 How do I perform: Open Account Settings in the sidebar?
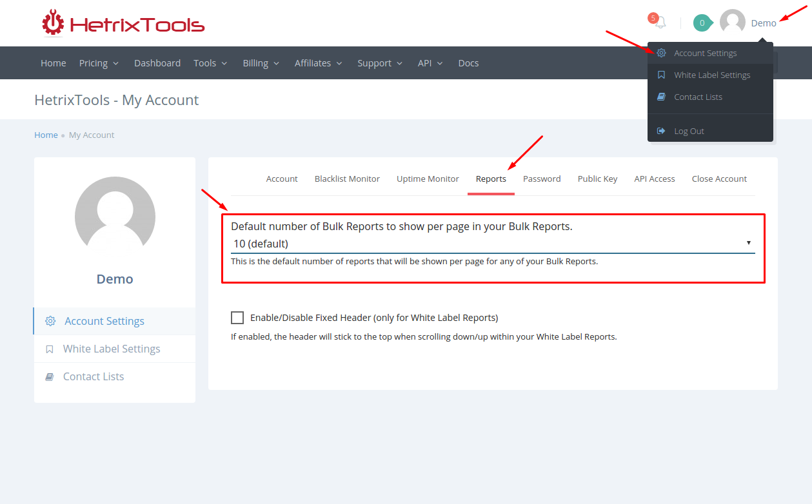point(114,321)
